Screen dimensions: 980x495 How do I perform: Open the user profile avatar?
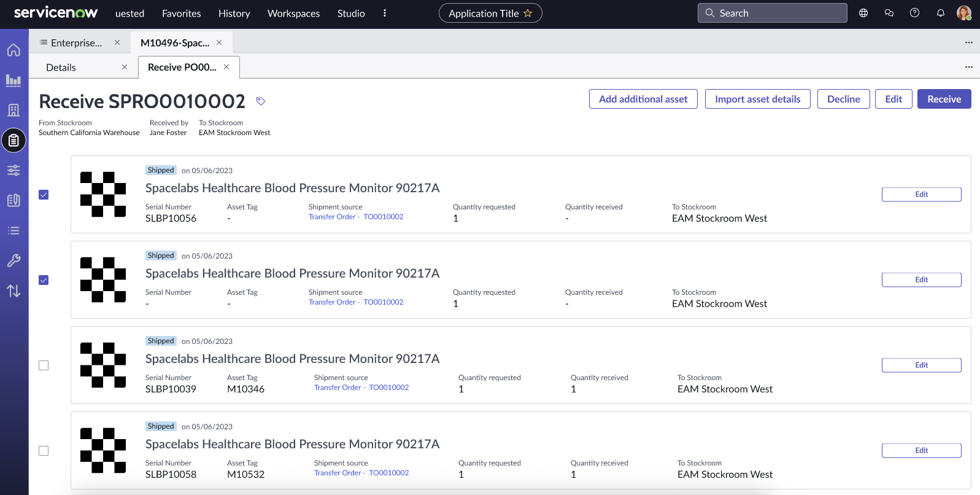964,13
